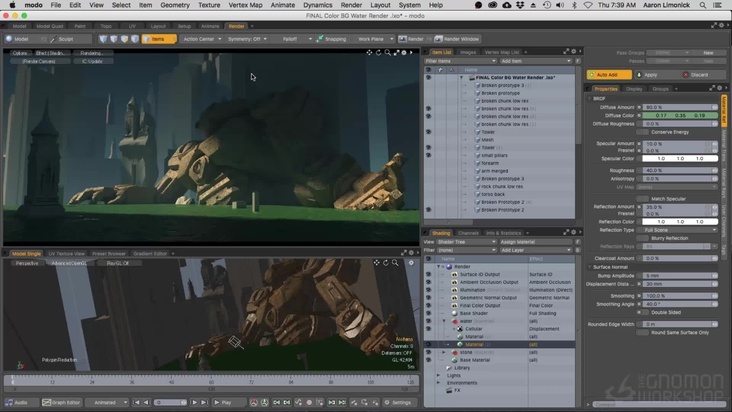Open the Symmetry: Off dropdown
This screenshot has width=732, height=412.
coord(247,39)
